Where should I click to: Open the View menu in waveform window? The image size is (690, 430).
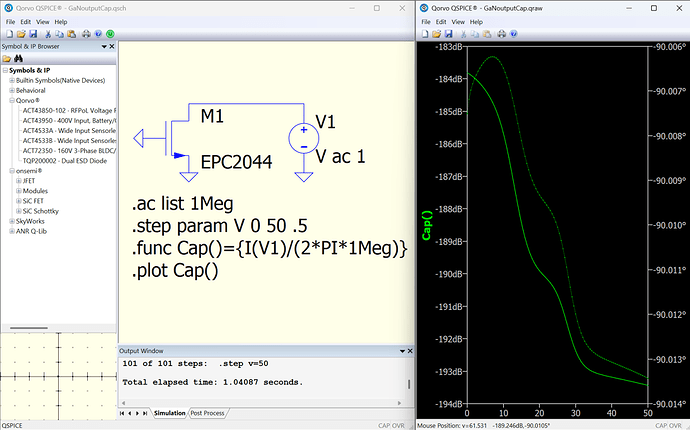(458, 22)
